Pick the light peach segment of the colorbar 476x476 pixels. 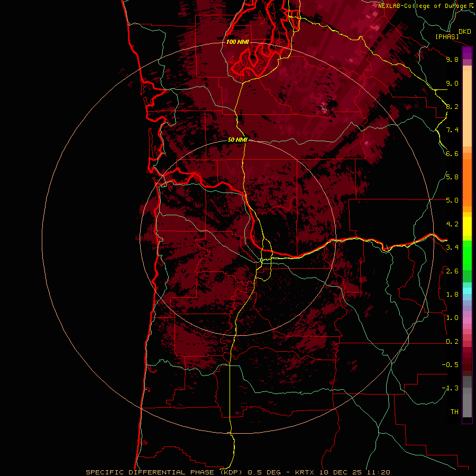[467, 109]
